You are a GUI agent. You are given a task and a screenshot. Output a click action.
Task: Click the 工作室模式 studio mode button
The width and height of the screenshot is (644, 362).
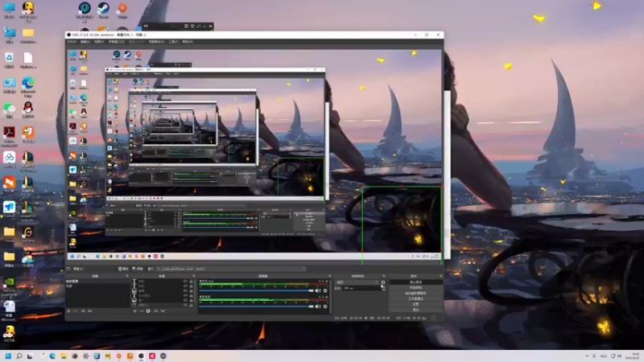click(x=415, y=298)
